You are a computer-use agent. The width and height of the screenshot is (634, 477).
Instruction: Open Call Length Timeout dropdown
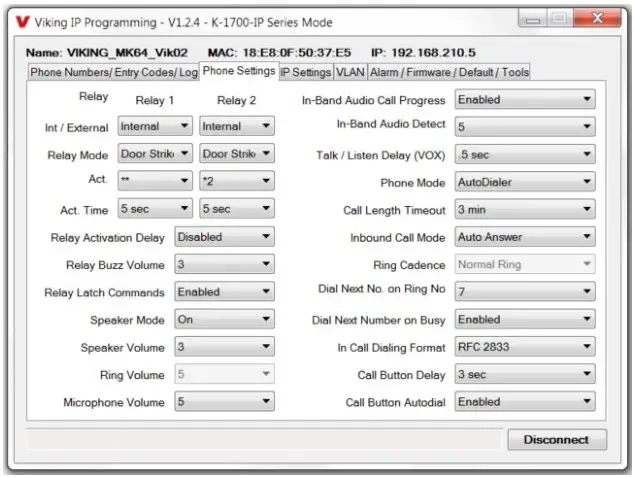click(525, 209)
